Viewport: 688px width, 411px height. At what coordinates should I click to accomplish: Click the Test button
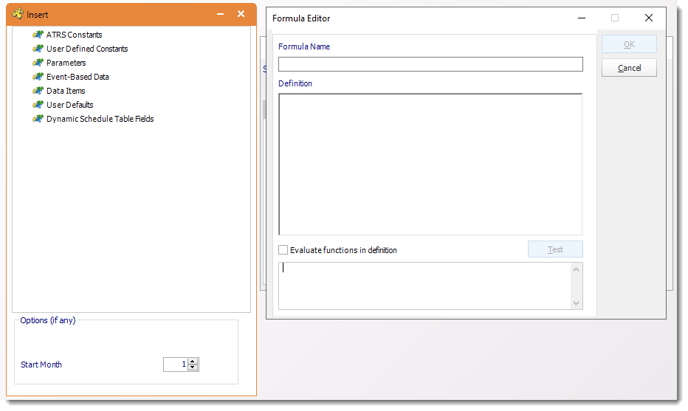555,250
